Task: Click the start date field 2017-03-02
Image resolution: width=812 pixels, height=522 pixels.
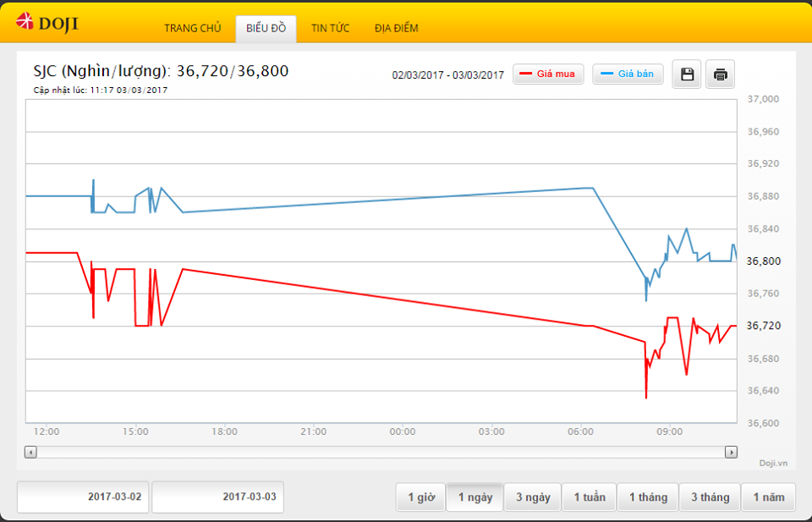Action: (x=84, y=497)
